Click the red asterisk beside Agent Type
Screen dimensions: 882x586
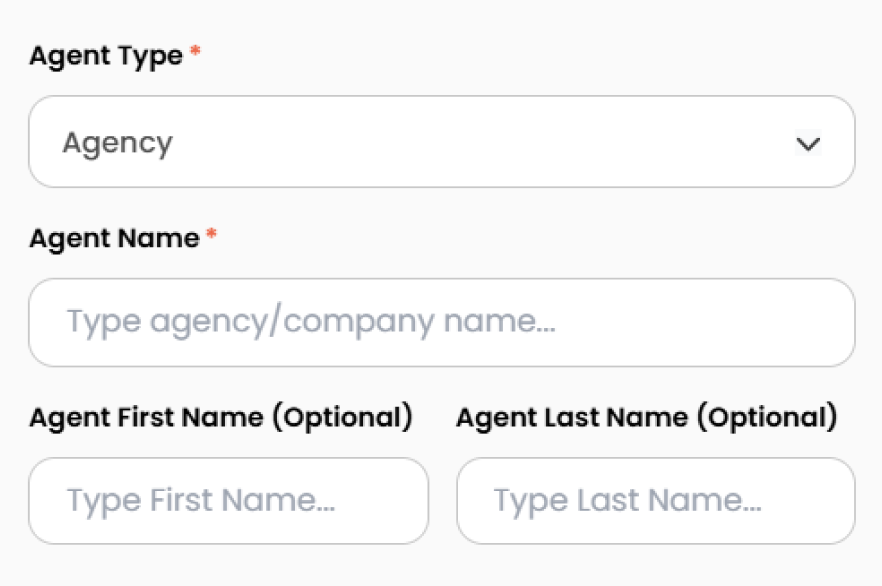click(x=196, y=50)
